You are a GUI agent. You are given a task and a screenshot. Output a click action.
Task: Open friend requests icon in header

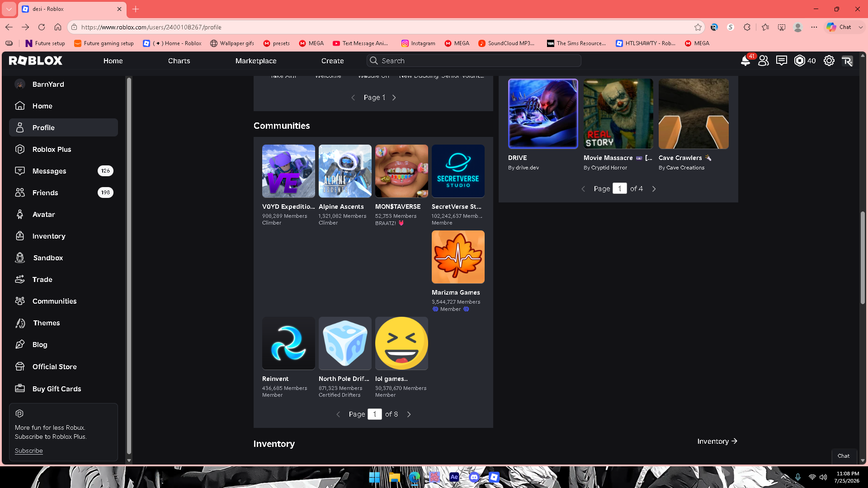click(764, 61)
